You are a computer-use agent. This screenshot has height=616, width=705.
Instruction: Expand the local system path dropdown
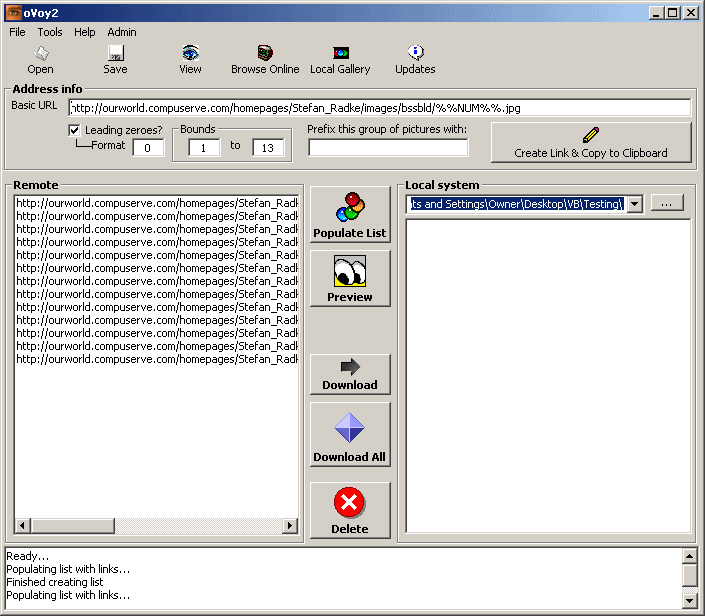coord(635,204)
